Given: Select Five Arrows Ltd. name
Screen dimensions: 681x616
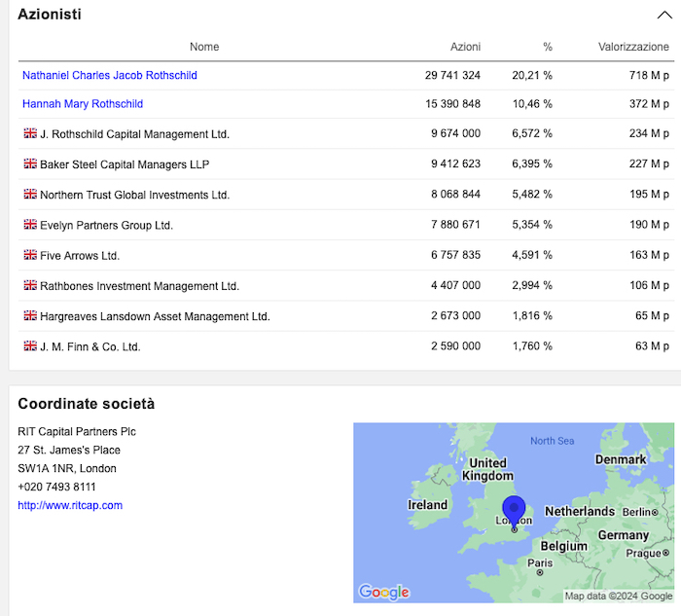Looking at the screenshot, I should [x=80, y=256].
